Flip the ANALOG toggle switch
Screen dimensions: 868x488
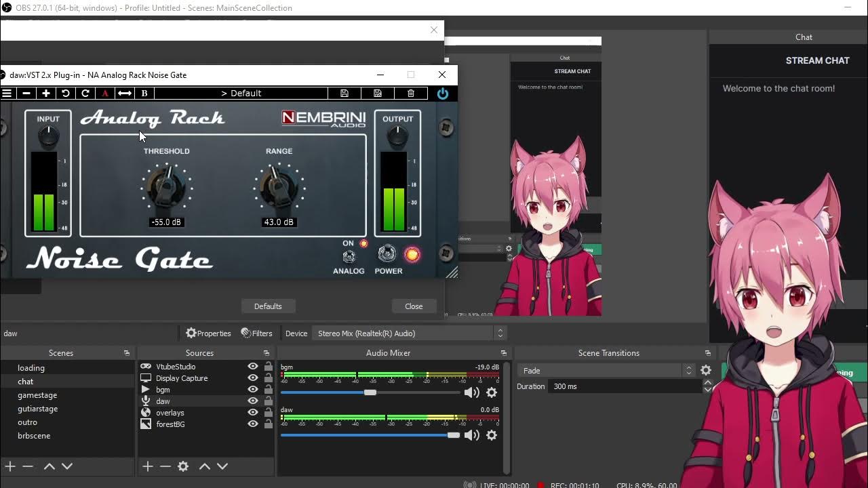(349, 256)
